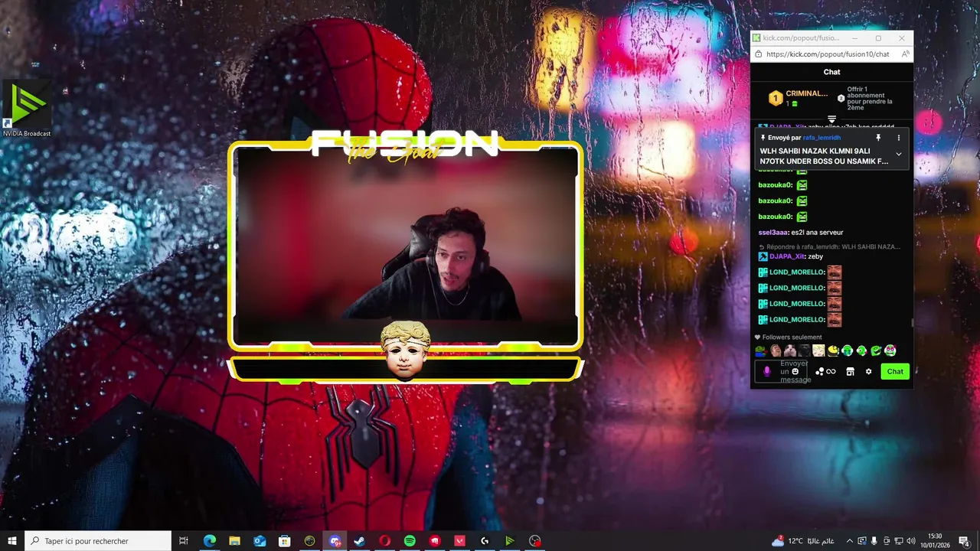This screenshot has height=551, width=980.
Task: Open notification center with 4 badge
Action: 964,541
